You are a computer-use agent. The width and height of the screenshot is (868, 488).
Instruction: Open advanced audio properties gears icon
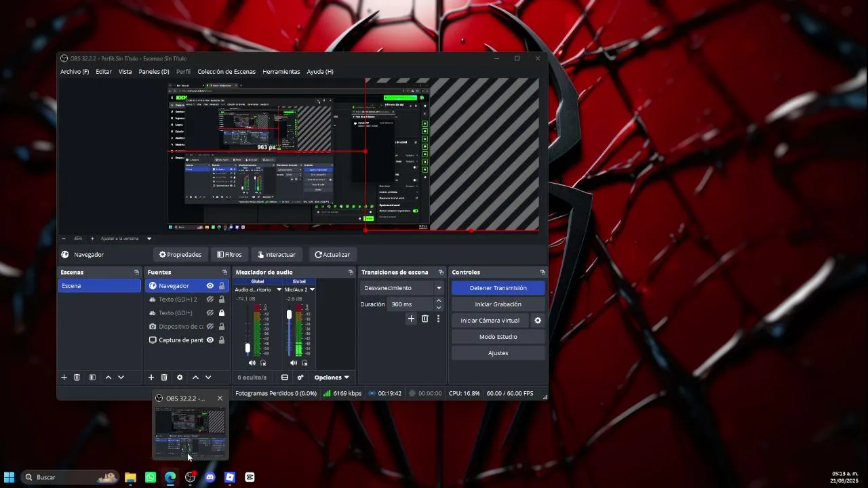click(300, 378)
